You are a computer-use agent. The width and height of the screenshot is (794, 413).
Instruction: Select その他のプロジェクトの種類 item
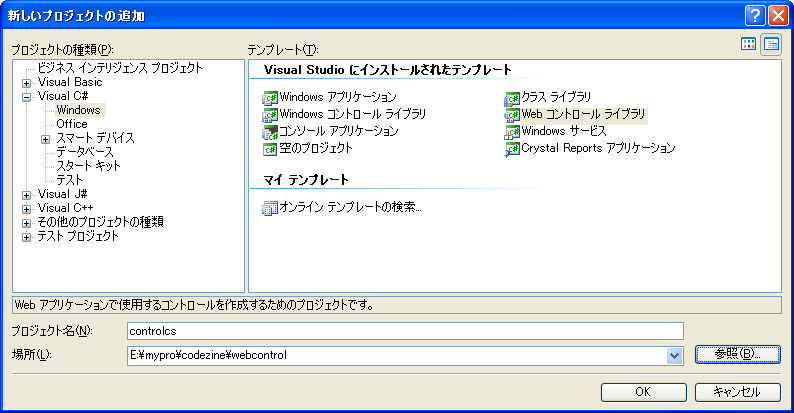[100, 222]
